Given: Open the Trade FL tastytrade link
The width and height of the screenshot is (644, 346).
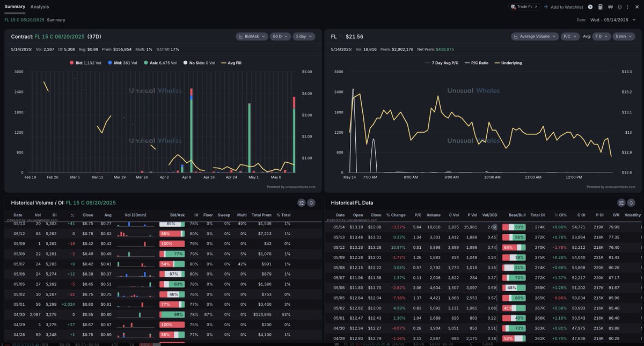Looking at the screenshot, I should pos(525,6).
